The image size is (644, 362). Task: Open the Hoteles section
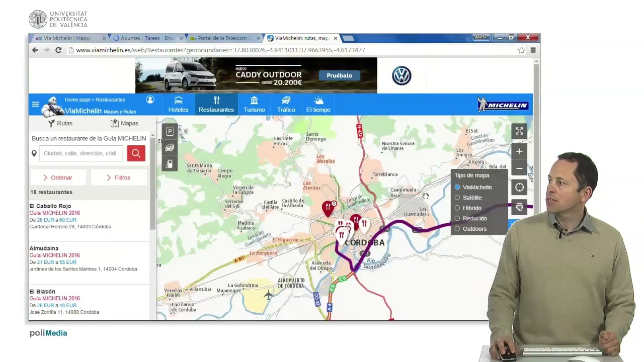click(178, 105)
